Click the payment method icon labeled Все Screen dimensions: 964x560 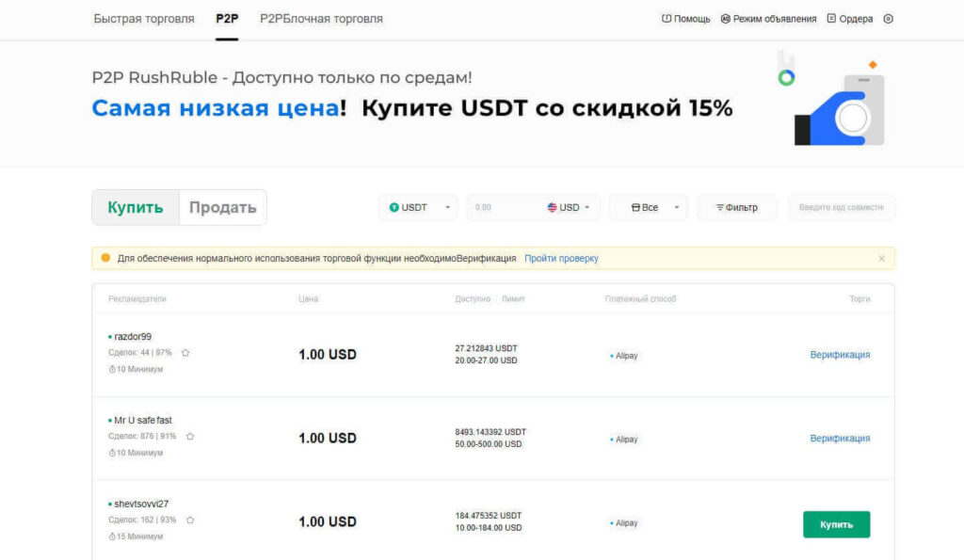coord(638,207)
